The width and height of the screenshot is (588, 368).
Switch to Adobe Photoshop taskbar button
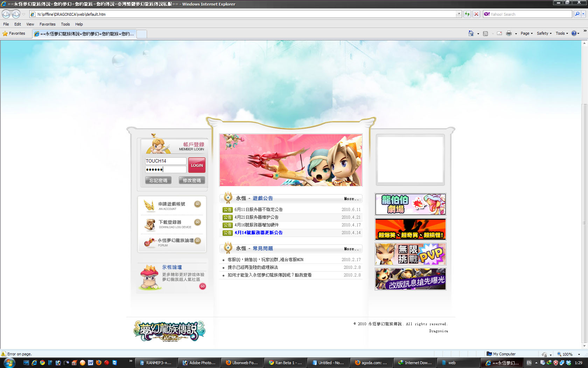[199, 363]
